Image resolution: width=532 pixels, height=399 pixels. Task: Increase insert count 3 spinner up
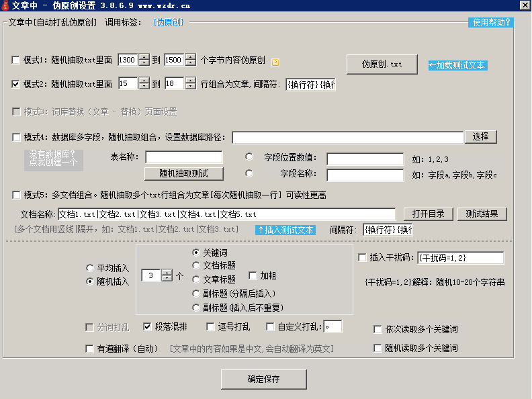coord(167,272)
